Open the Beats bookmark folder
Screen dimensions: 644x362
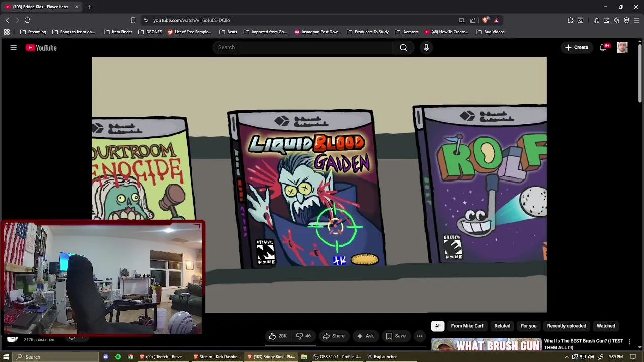[228, 32]
